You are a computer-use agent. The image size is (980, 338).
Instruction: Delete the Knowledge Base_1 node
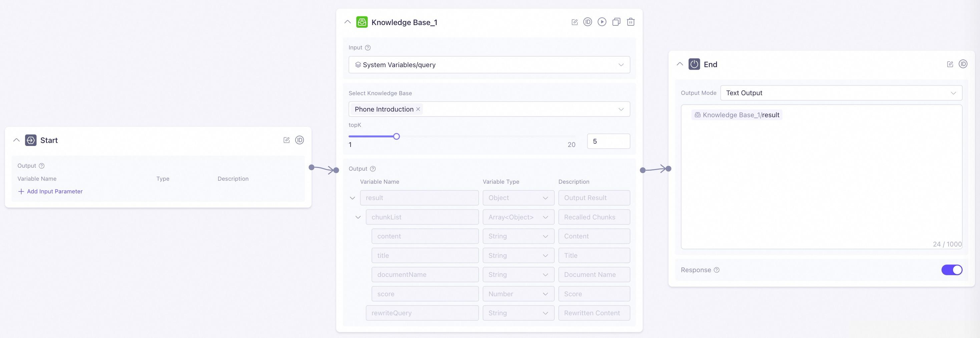(631, 22)
